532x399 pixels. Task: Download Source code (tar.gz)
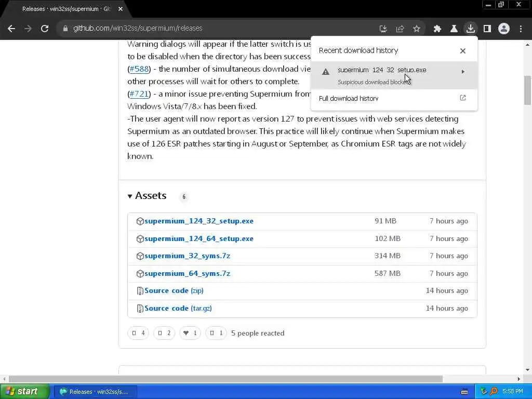(178, 309)
